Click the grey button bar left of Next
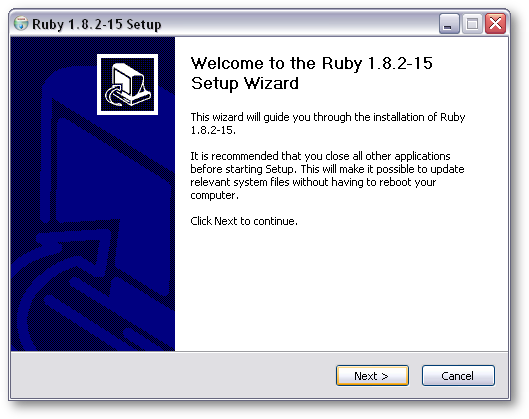 172,375
